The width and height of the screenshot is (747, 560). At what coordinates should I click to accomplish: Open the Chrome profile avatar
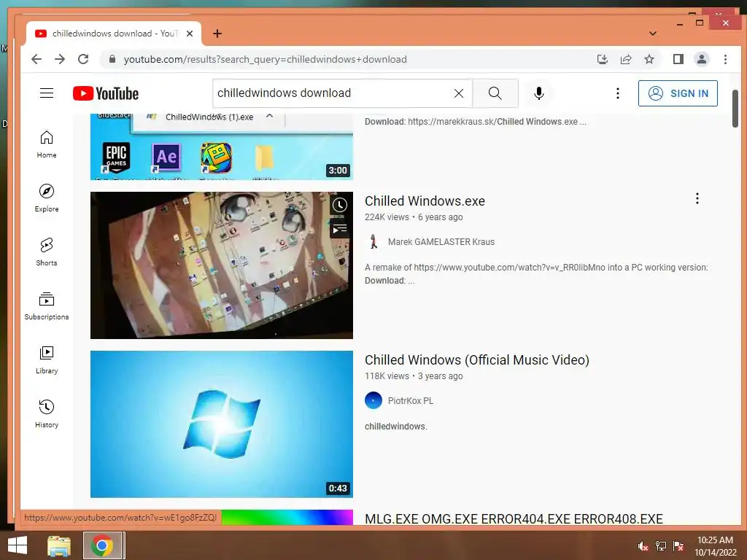(x=701, y=59)
